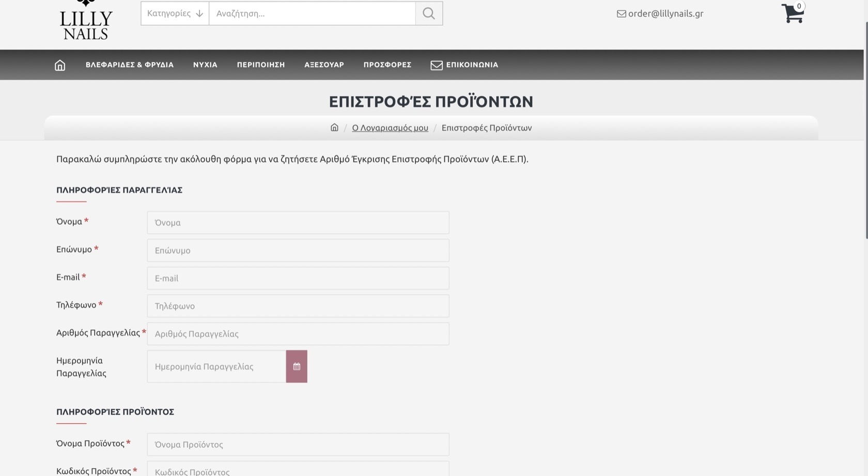Select the E-mail form field
Image resolution: width=868 pixels, height=476 pixels.
coord(298,278)
